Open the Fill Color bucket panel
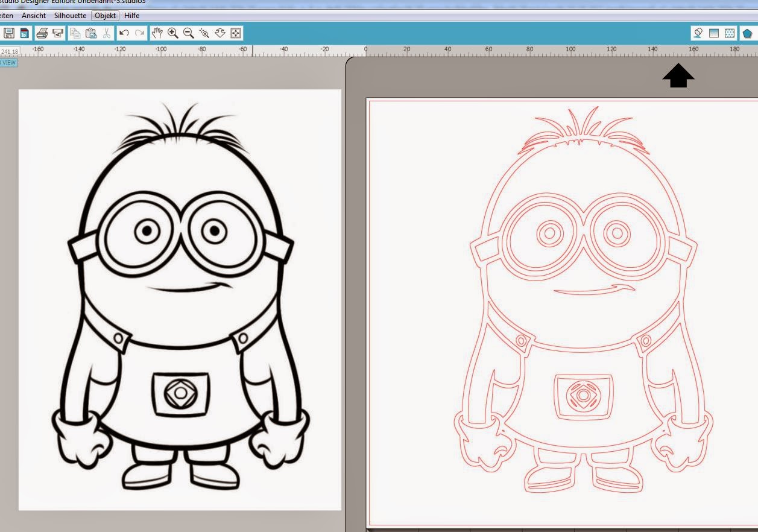Viewport: 758px width, 532px height. (698, 33)
